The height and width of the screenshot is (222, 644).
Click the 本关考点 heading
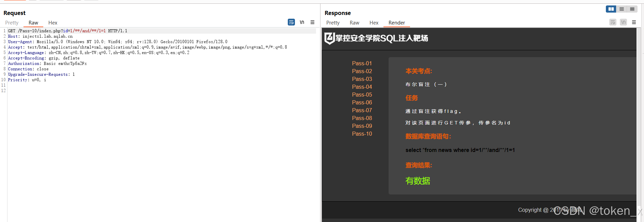(x=419, y=71)
